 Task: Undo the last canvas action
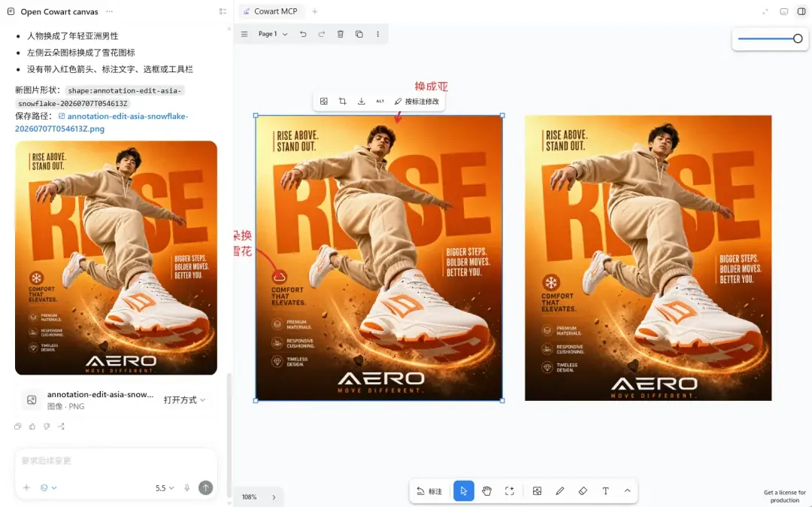(x=303, y=34)
